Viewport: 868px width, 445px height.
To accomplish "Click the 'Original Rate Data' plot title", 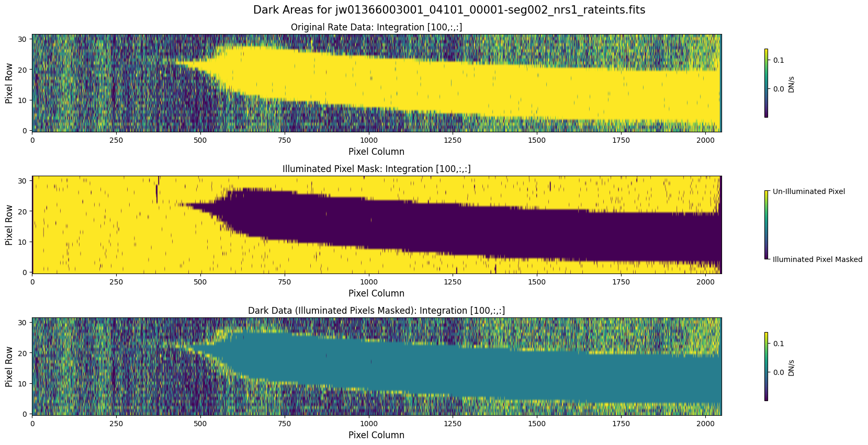I will [376, 27].
